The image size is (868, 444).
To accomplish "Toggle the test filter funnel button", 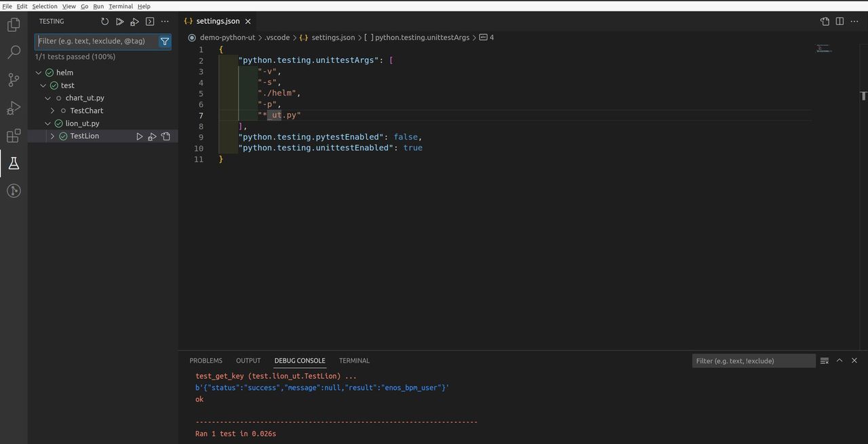I will (x=164, y=41).
